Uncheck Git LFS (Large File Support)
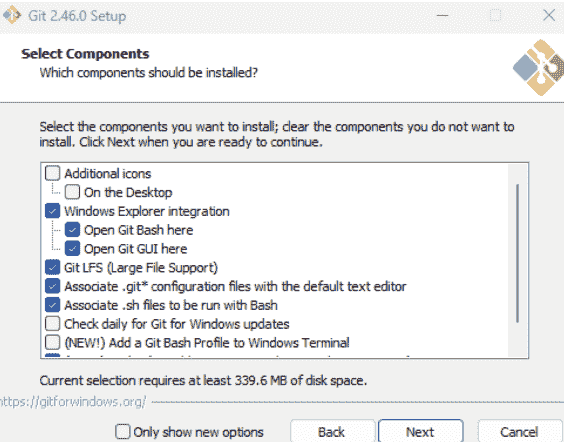The width and height of the screenshot is (564, 442). click(x=53, y=268)
